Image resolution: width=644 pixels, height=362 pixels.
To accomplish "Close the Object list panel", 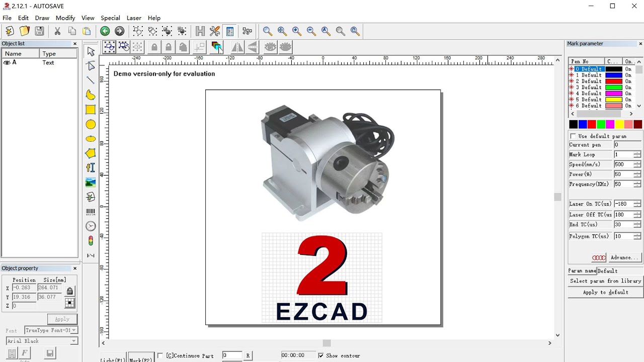I will pos(75,44).
